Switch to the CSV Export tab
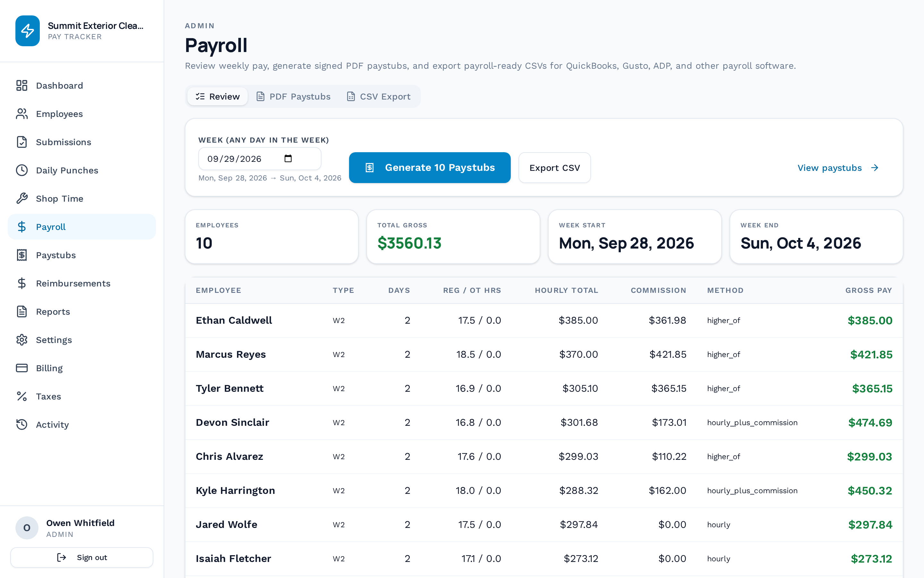Image resolution: width=924 pixels, height=578 pixels. (379, 96)
